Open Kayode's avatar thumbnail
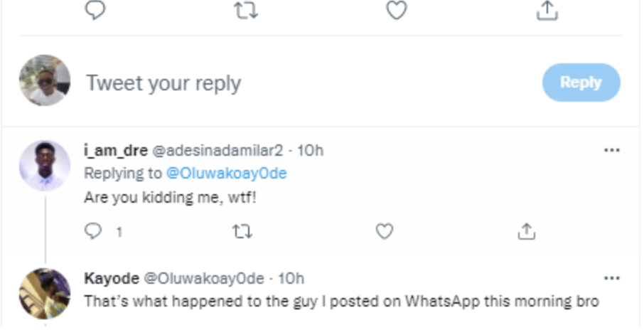This screenshot has height=330, width=644. pyautogui.click(x=44, y=293)
